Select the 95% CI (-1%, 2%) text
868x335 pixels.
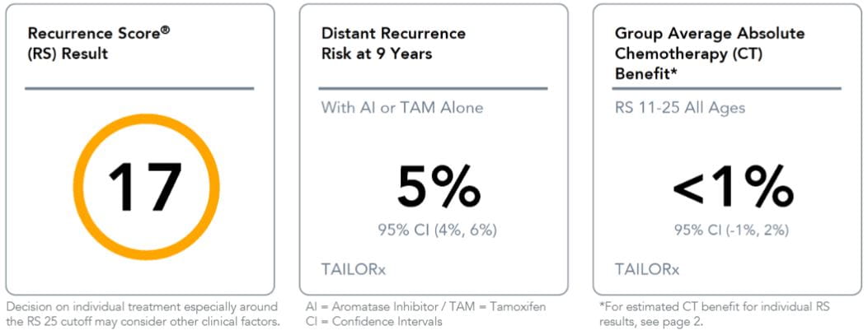pyautogui.click(x=732, y=230)
